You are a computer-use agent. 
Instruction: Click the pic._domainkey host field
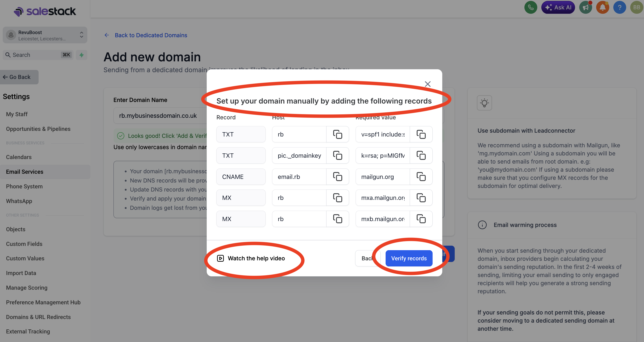[299, 155]
